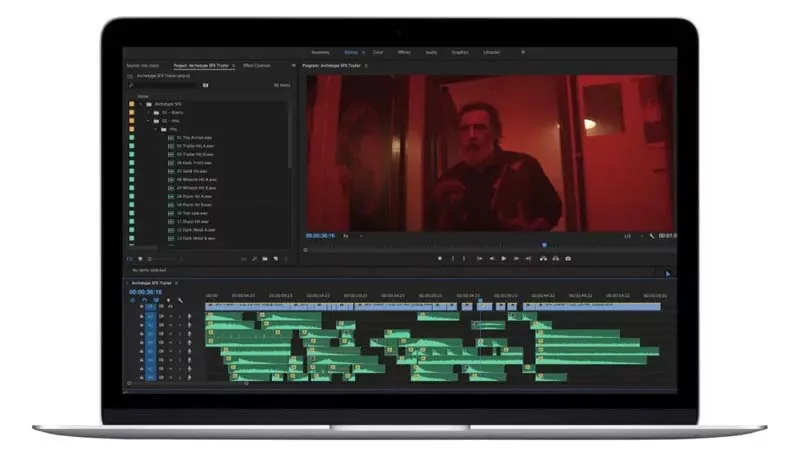The image size is (800, 457).
Task: Open the workspace overflow menu
Action: [523, 52]
